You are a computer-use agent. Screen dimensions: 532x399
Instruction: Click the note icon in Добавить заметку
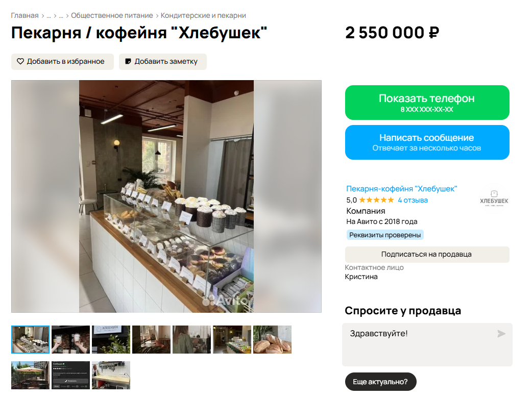click(128, 61)
